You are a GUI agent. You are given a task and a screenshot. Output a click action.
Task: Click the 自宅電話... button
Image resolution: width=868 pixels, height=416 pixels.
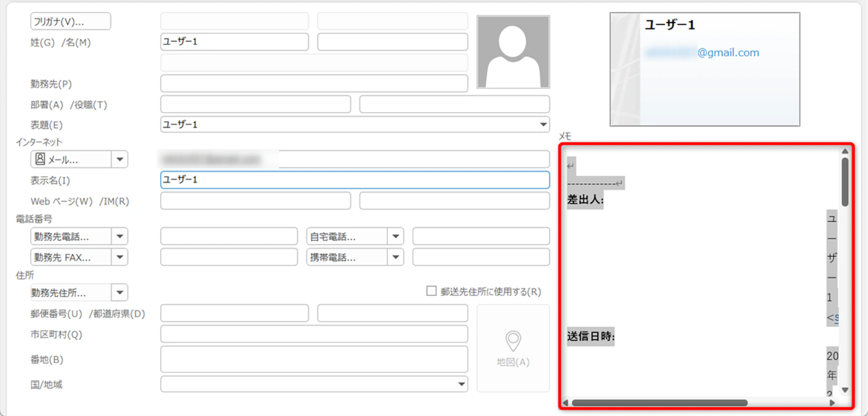point(347,236)
